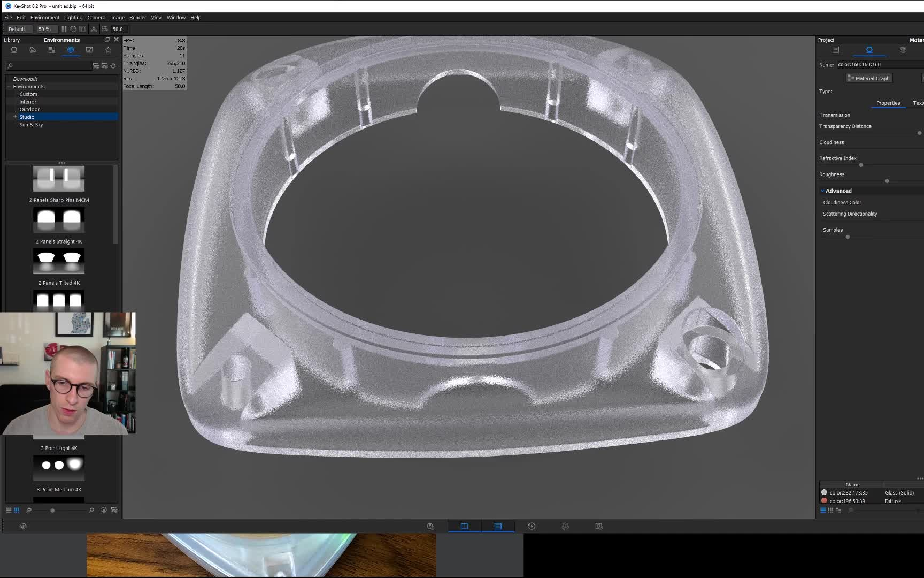
Task: Open the 50% resolution dropdown
Action: pos(47,28)
